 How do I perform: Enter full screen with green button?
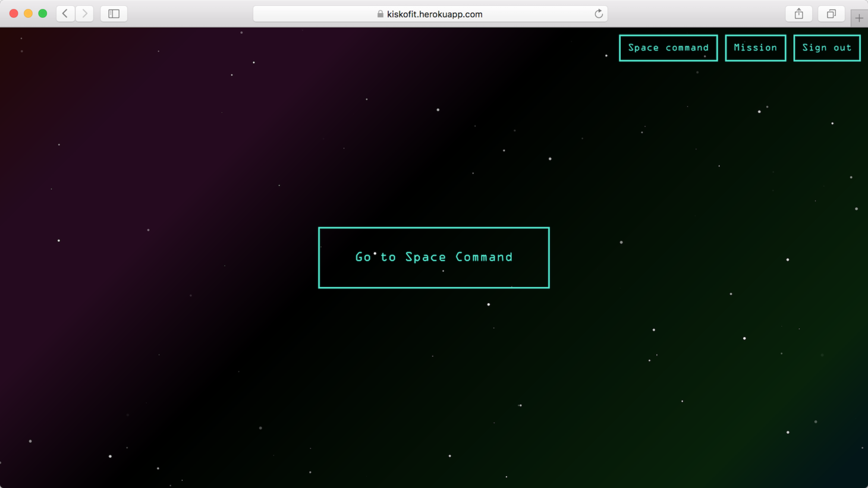(43, 13)
